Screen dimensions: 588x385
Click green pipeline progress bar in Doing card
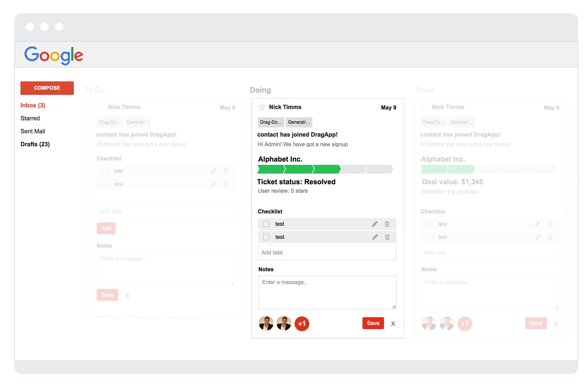(325, 169)
